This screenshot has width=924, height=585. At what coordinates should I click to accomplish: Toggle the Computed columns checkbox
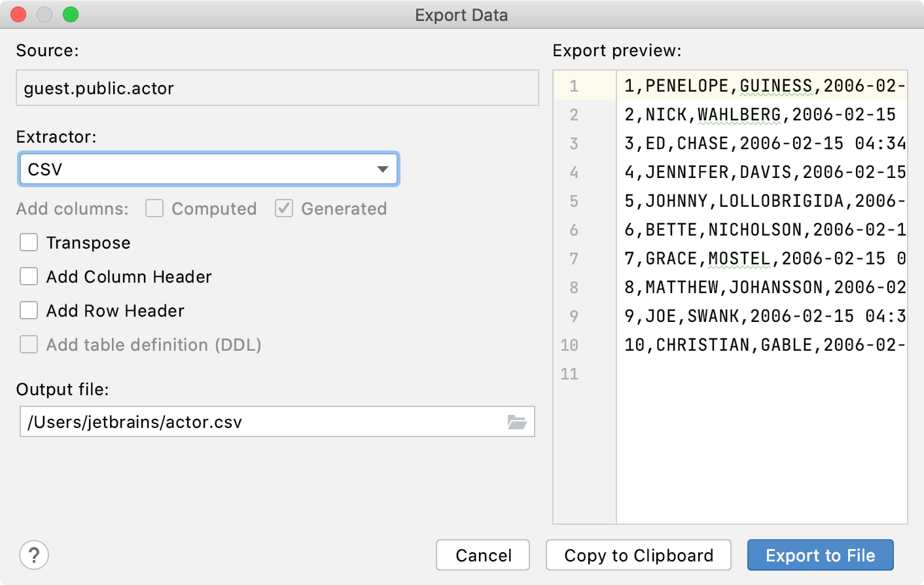click(x=154, y=209)
